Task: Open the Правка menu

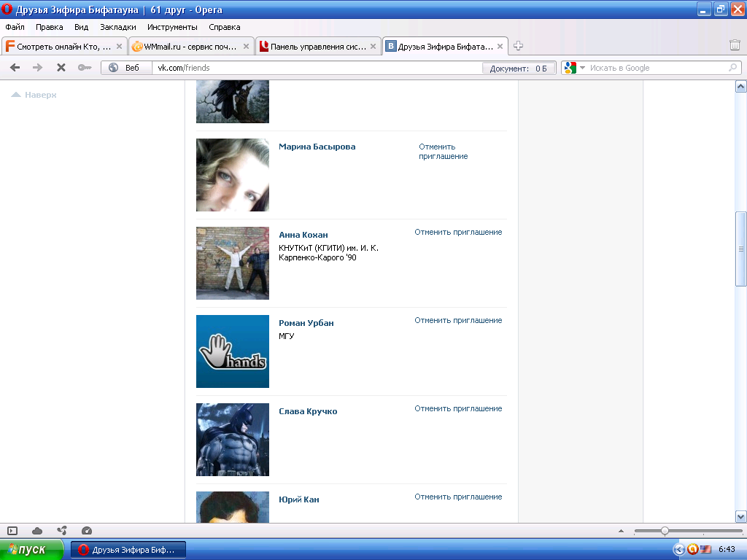Action: (49, 27)
